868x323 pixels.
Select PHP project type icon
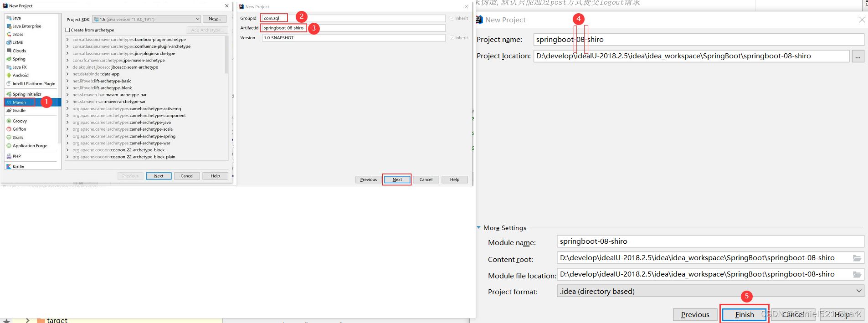click(9, 156)
